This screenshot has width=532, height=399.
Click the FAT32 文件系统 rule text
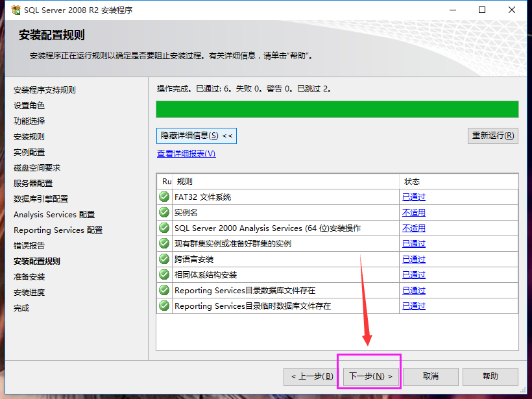[203, 197]
